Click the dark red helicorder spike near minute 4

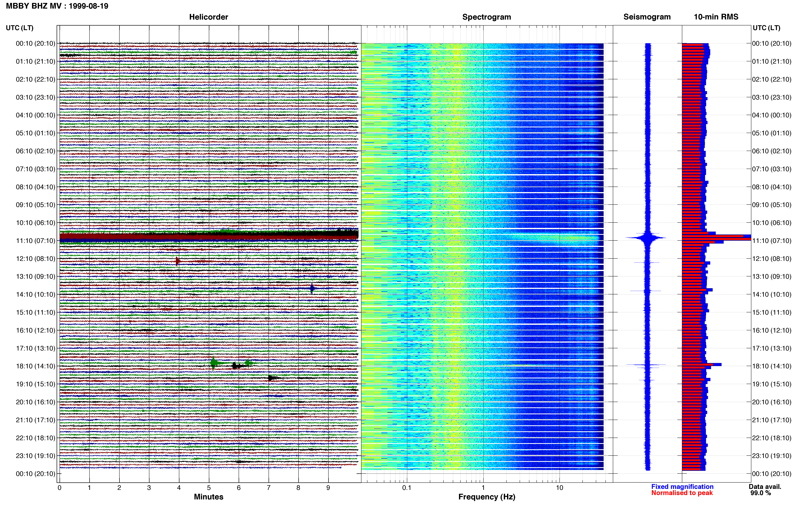click(x=178, y=261)
